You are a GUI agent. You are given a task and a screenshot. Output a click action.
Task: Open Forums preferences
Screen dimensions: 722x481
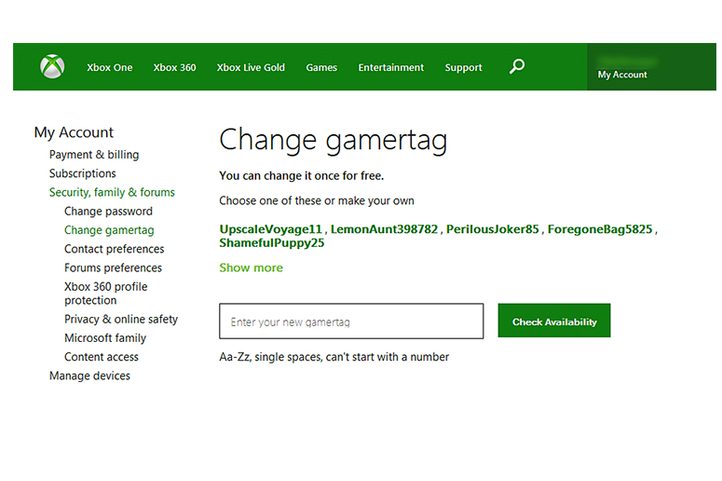pyautogui.click(x=113, y=268)
